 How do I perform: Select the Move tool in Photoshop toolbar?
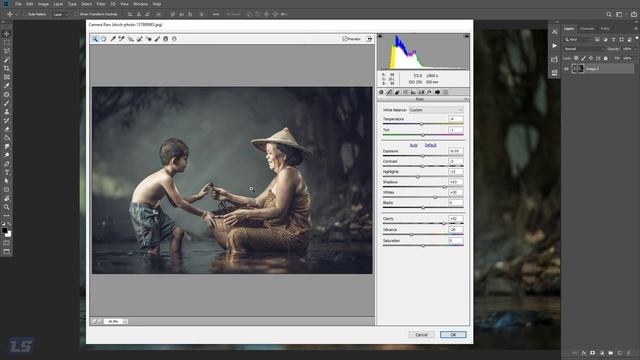[x=7, y=34]
